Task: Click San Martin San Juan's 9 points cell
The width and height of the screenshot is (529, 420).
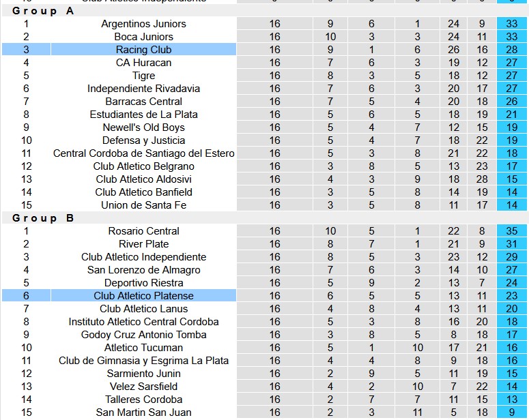Action: 511,412
